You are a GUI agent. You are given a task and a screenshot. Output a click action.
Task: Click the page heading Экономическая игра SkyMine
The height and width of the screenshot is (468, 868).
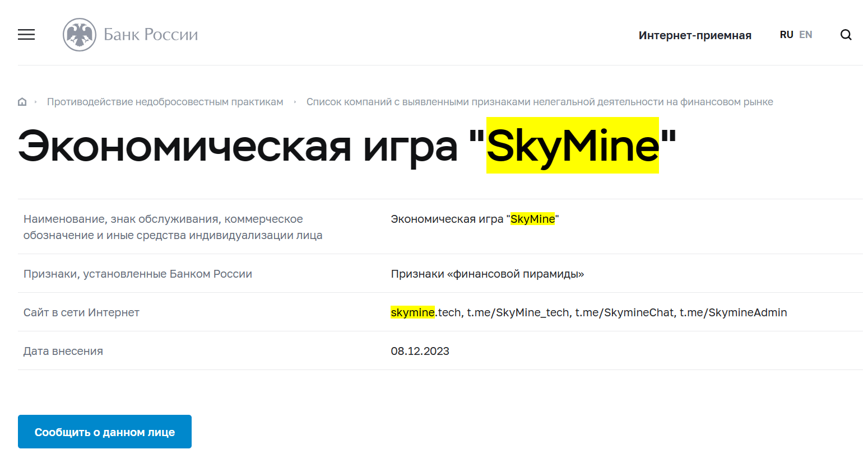347,146
